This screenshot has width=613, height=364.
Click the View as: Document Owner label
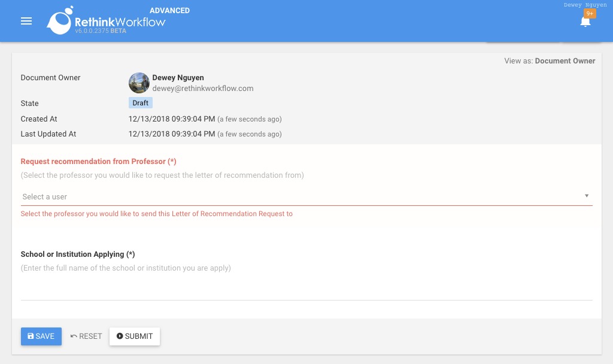click(x=549, y=60)
